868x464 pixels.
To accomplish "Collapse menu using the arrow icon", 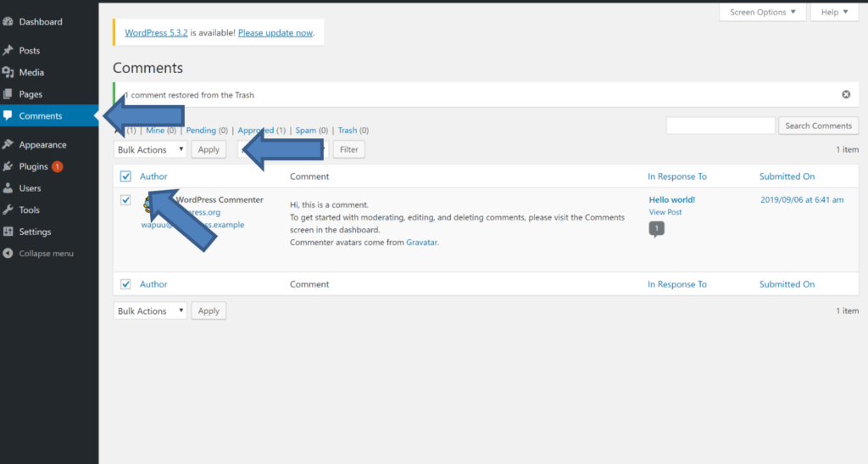I will pos(8,253).
